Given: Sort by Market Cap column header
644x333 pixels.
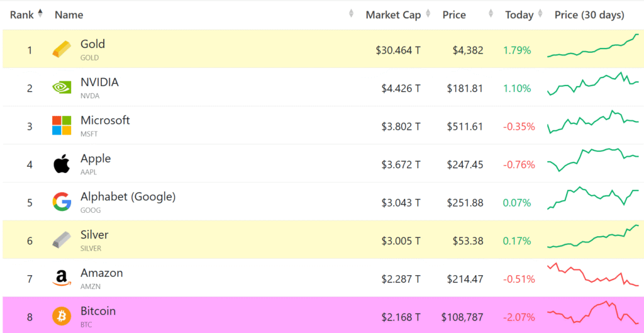Looking at the screenshot, I should [x=393, y=14].
